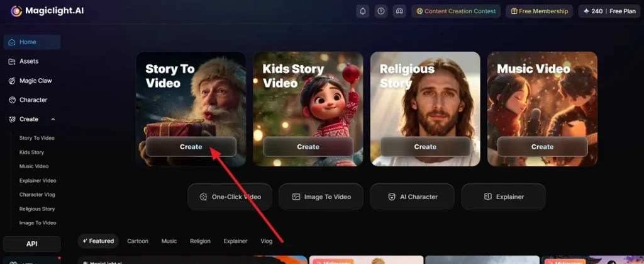The height and width of the screenshot is (264, 644).
Task: Click the Free Membership gift icon
Action: pyautogui.click(x=514, y=11)
